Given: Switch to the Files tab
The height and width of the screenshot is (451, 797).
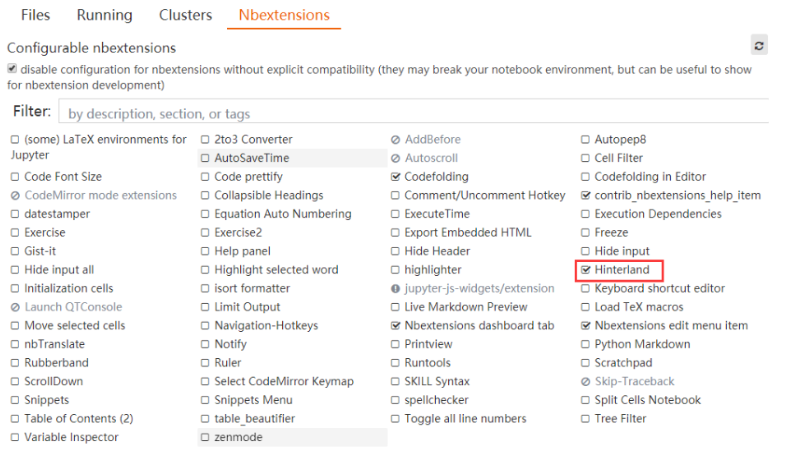Looking at the screenshot, I should [35, 15].
